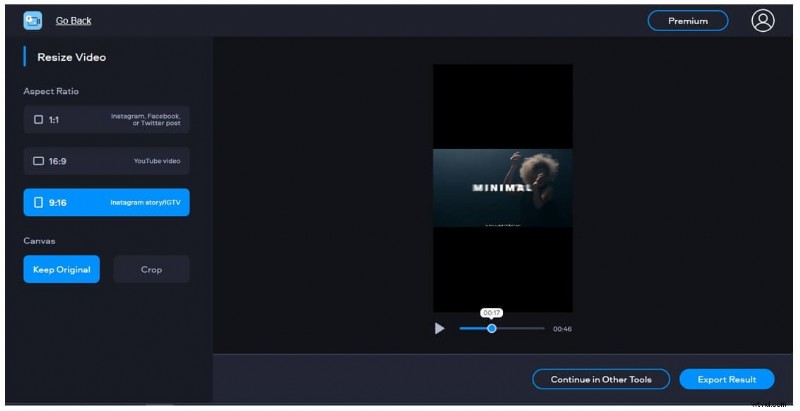This screenshot has width=800, height=411.
Task: Click the 00:46 total duration label
Action: [562, 329]
